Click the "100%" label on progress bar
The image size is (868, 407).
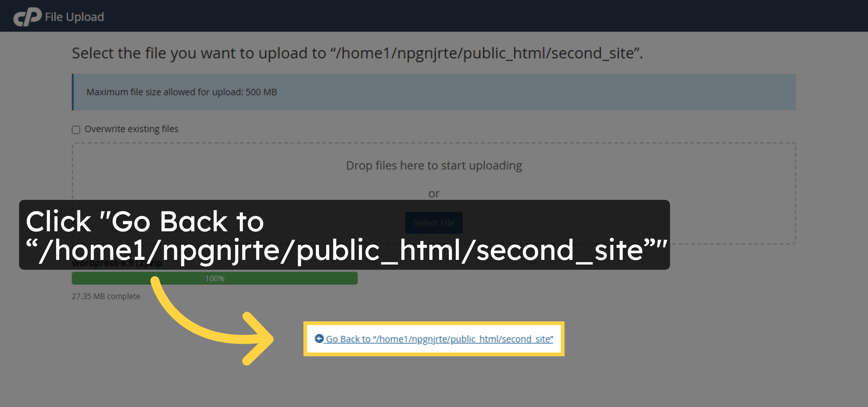[215, 279]
